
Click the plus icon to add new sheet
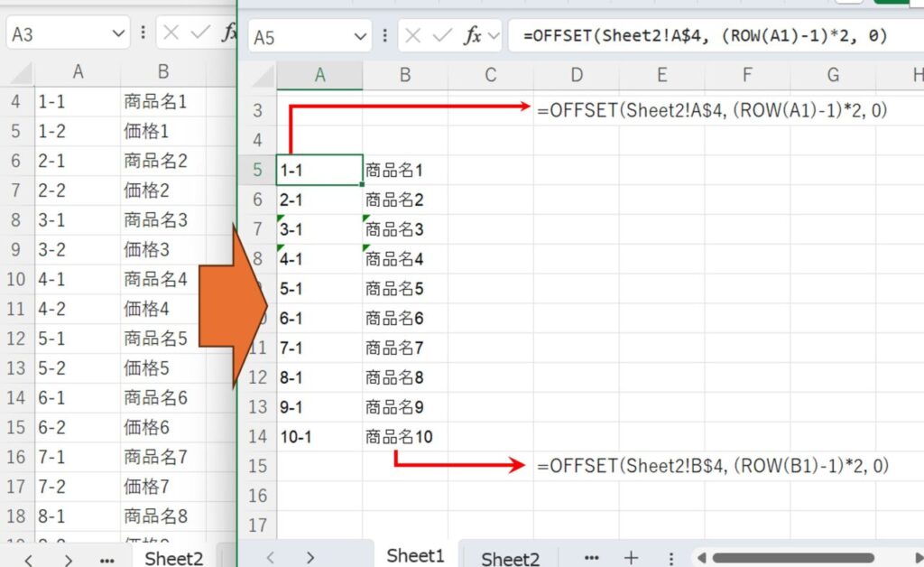point(631,558)
